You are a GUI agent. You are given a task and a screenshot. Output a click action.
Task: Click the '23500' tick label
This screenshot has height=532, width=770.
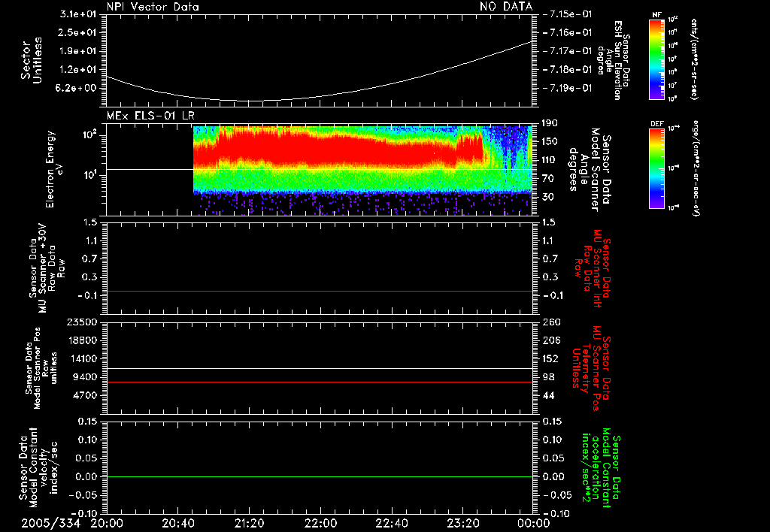click(x=82, y=322)
